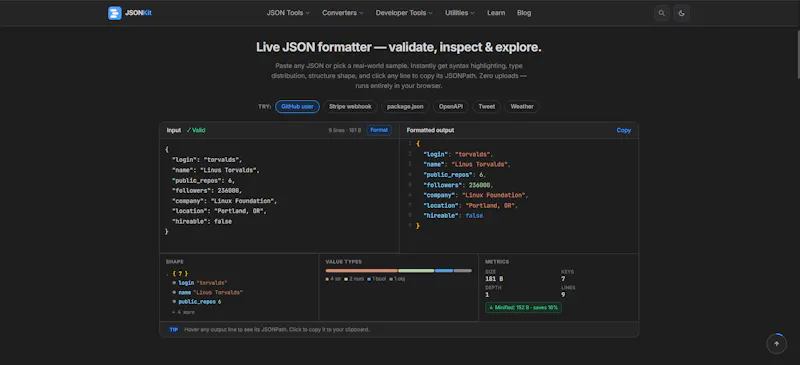Screen dimensions: 800x365
Task: Click the KEYS 7 metric
Action: (x=566, y=276)
